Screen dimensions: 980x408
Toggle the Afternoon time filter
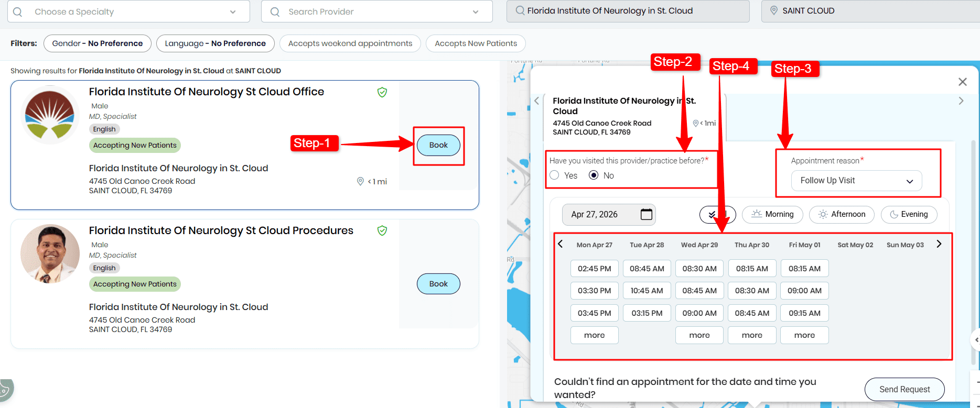842,214
